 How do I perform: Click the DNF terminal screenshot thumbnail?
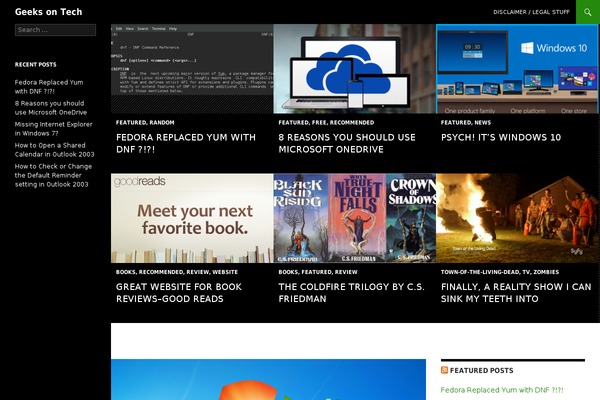pyautogui.click(x=192, y=69)
